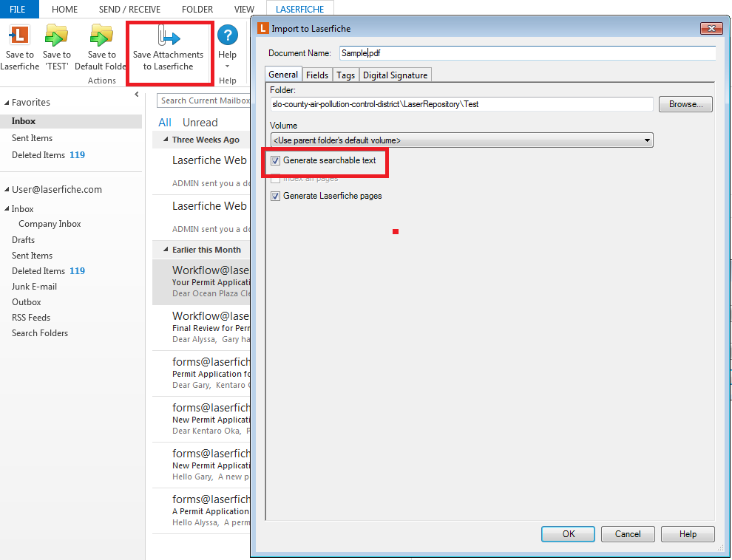Switch to the HOME ribbon tab
732x560 pixels.
click(64, 10)
